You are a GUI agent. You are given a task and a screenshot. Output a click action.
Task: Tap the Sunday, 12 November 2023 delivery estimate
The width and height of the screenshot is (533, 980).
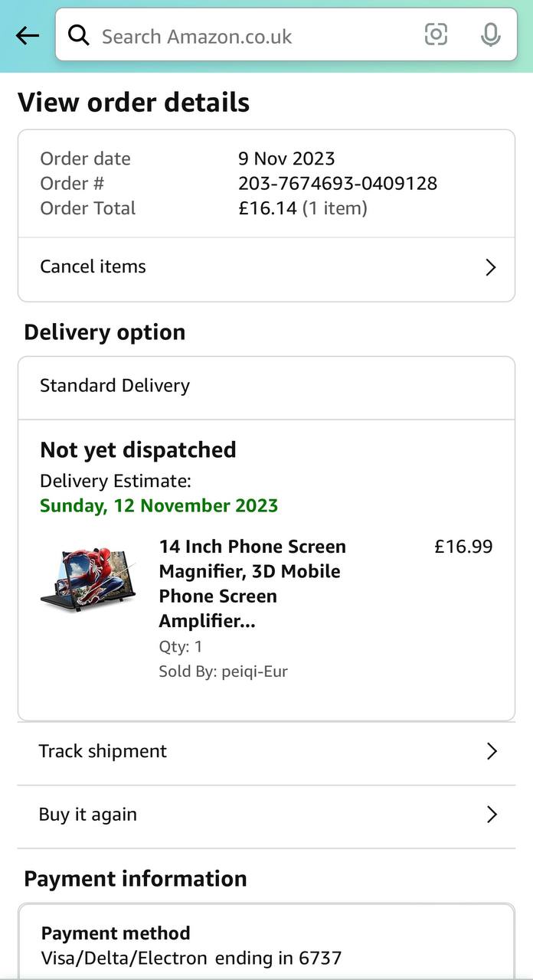[x=159, y=505]
